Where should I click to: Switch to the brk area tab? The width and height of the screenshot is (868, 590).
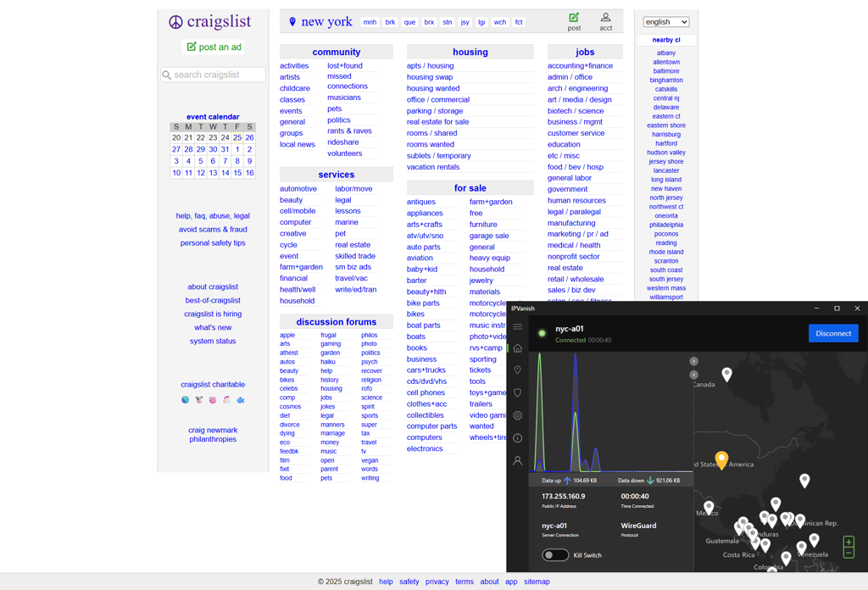coord(390,22)
